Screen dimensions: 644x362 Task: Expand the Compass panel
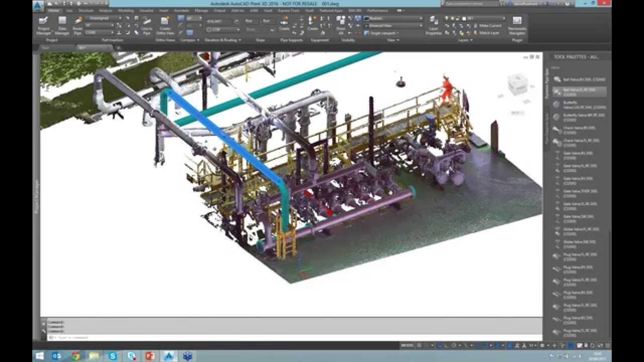[189, 40]
